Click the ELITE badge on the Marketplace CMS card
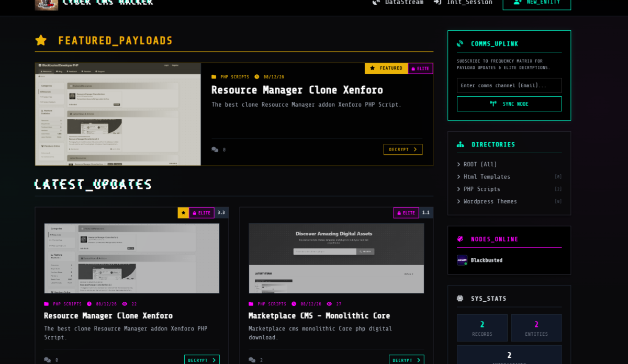Screen dimensions: 628x364 406,213
